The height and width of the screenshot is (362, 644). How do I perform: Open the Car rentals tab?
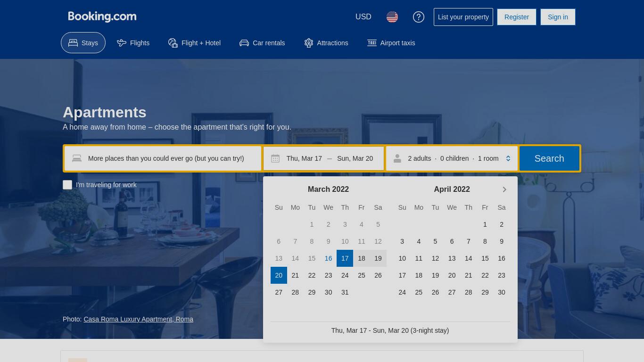[x=262, y=43]
